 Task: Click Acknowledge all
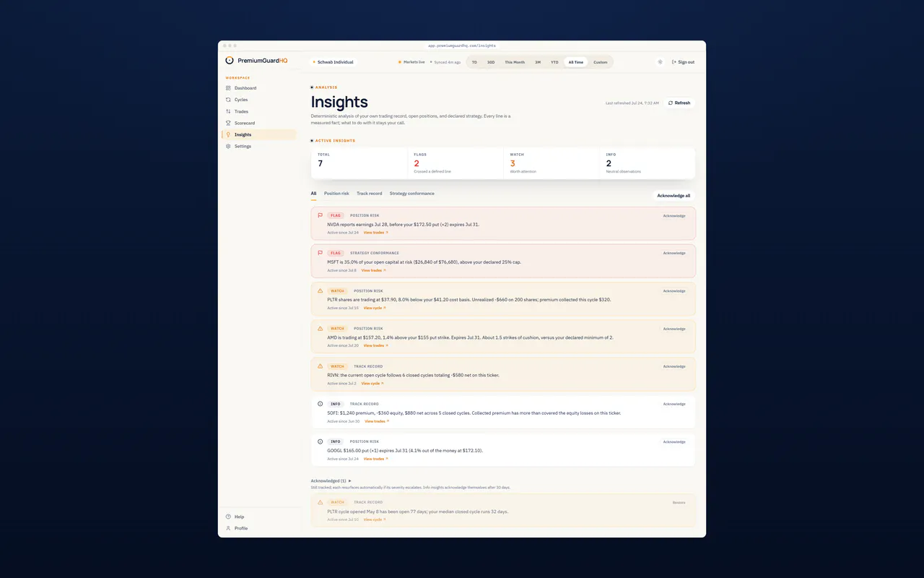(x=674, y=196)
